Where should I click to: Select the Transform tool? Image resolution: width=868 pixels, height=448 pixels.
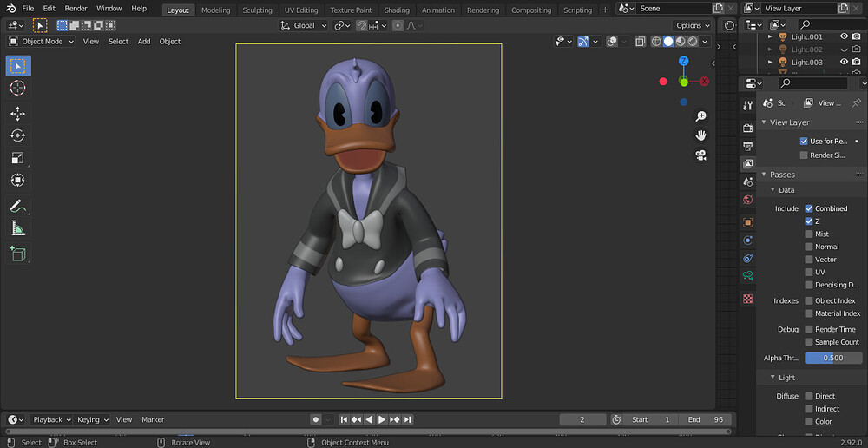click(x=18, y=180)
